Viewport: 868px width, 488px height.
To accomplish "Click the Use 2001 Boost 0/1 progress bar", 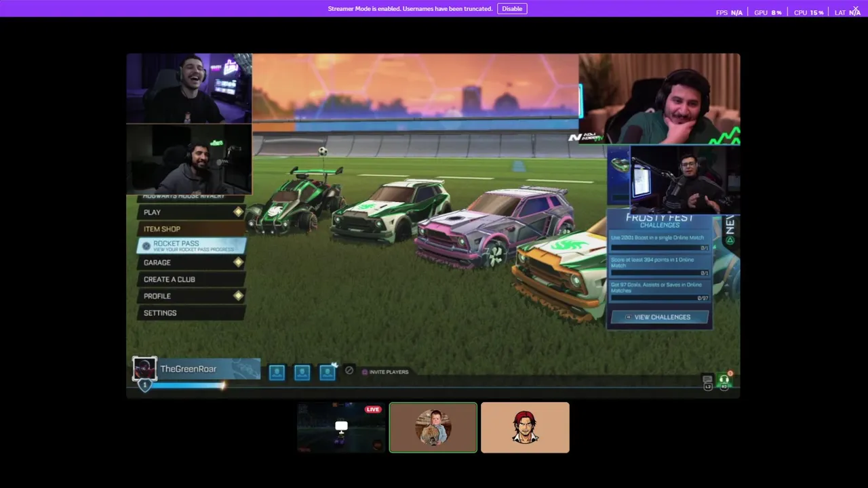I will click(660, 248).
